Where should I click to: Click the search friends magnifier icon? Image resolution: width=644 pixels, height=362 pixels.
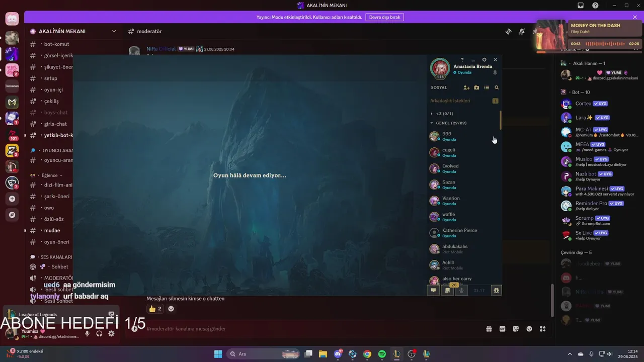(x=497, y=87)
